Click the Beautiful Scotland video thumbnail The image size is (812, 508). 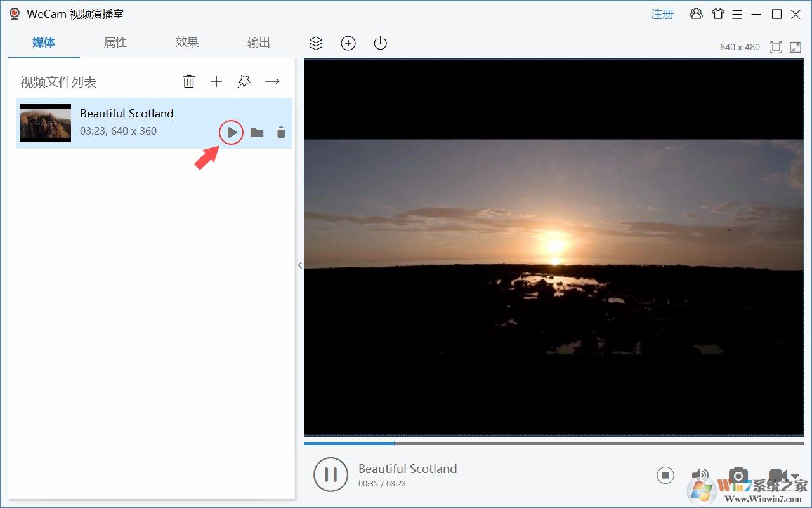pyautogui.click(x=45, y=123)
